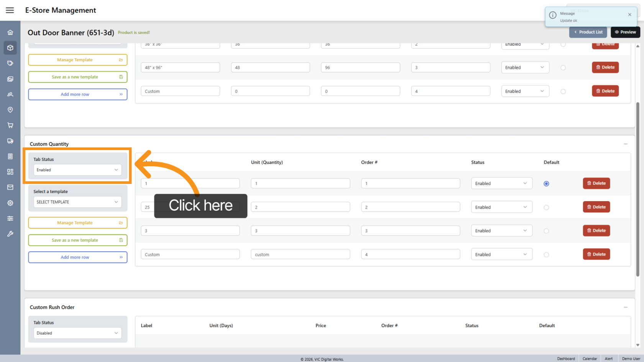Screen dimensions: 644x362
Task: Click the Unit (Quantity) field containing 'custom'
Action: [300, 254]
